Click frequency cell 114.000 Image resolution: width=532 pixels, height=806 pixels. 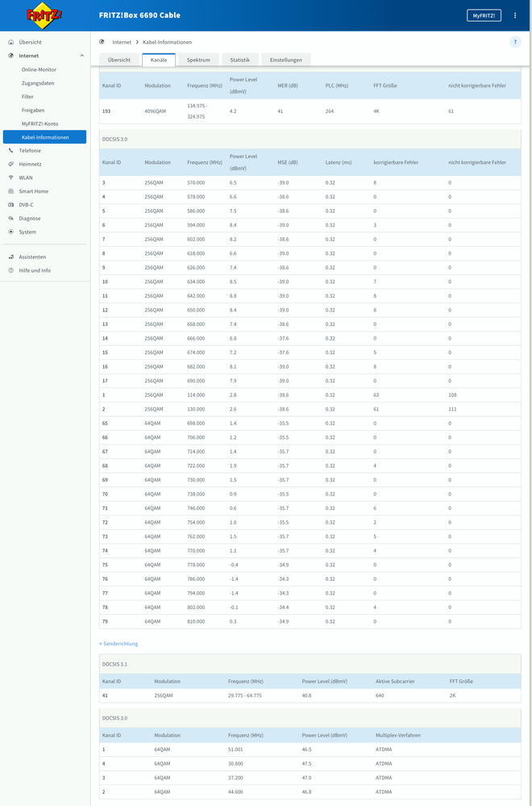point(196,395)
